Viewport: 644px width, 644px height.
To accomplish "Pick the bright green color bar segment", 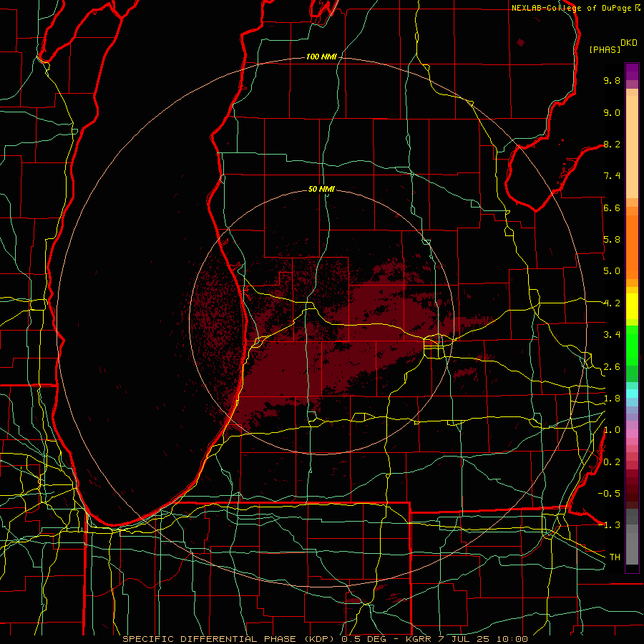I will (632, 346).
